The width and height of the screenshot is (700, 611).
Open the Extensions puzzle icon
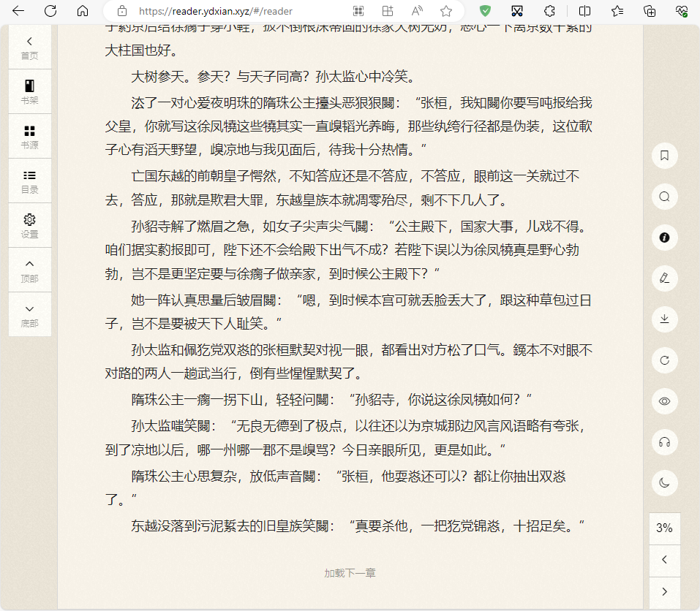coord(549,11)
